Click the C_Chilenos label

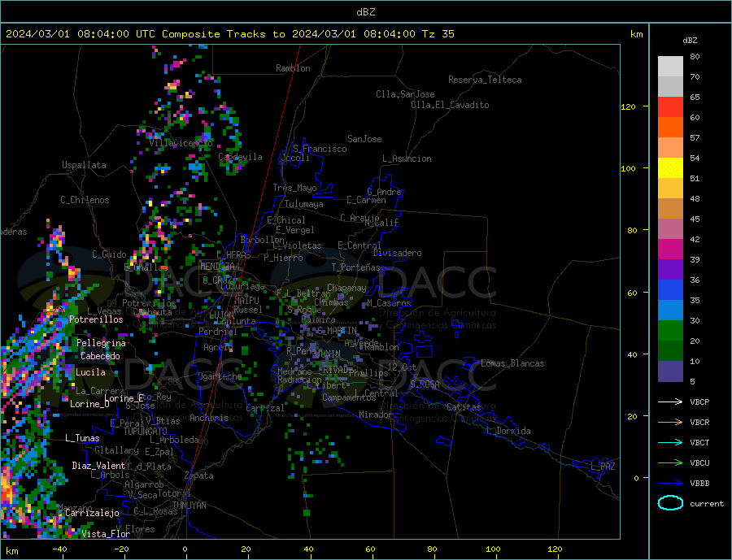click(x=85, y=200)
